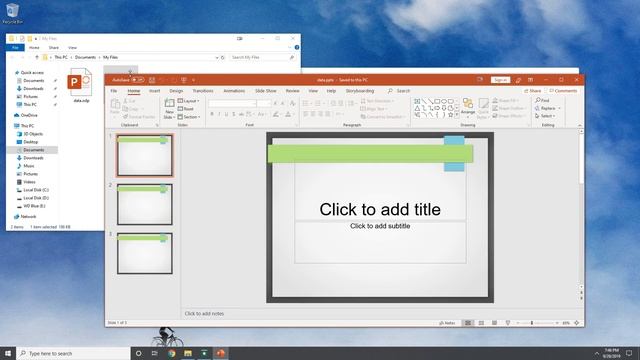Select slide 3 thumbnail

(145, 253)
